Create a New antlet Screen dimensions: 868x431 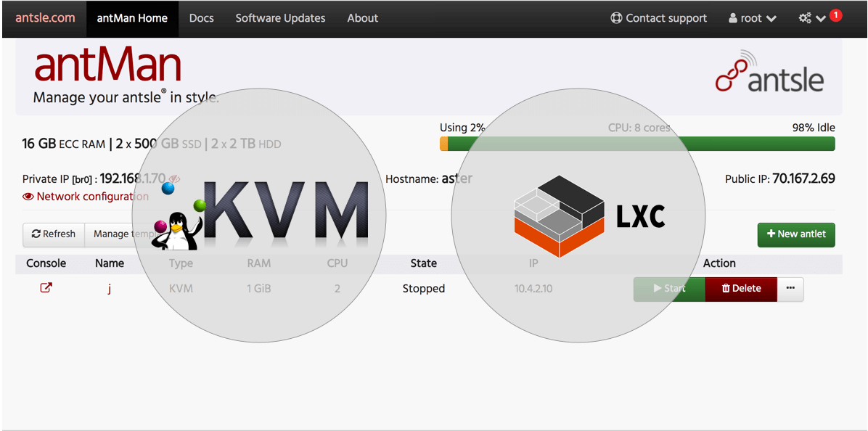(796, 234)
